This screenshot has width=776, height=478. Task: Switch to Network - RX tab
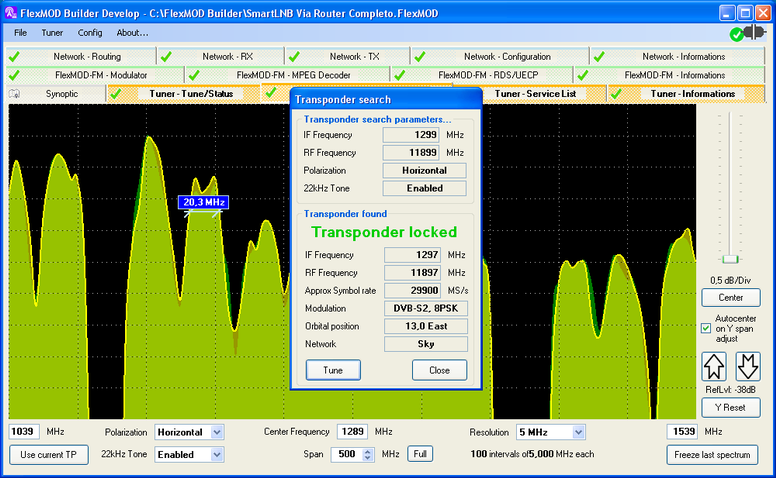pos(221,56)
